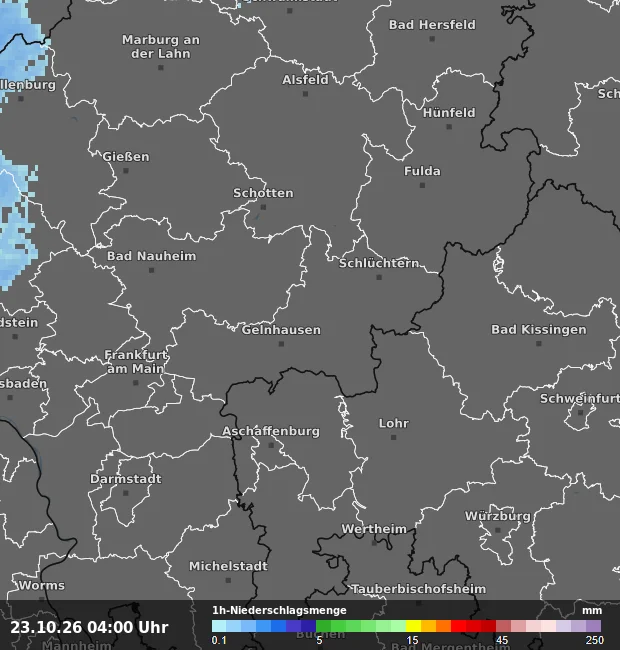This screenshot has width=620, height=650.
Task: Click the 23.10.26 04:00 Uhr timestamp
Action: coord(89,627)
